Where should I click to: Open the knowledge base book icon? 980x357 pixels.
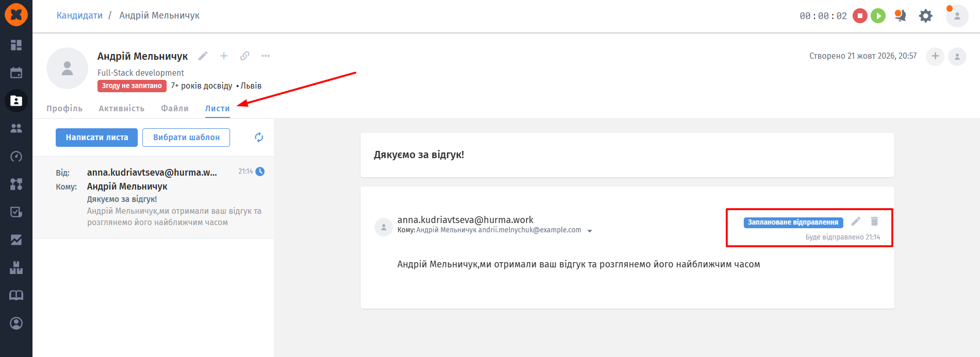16,295
